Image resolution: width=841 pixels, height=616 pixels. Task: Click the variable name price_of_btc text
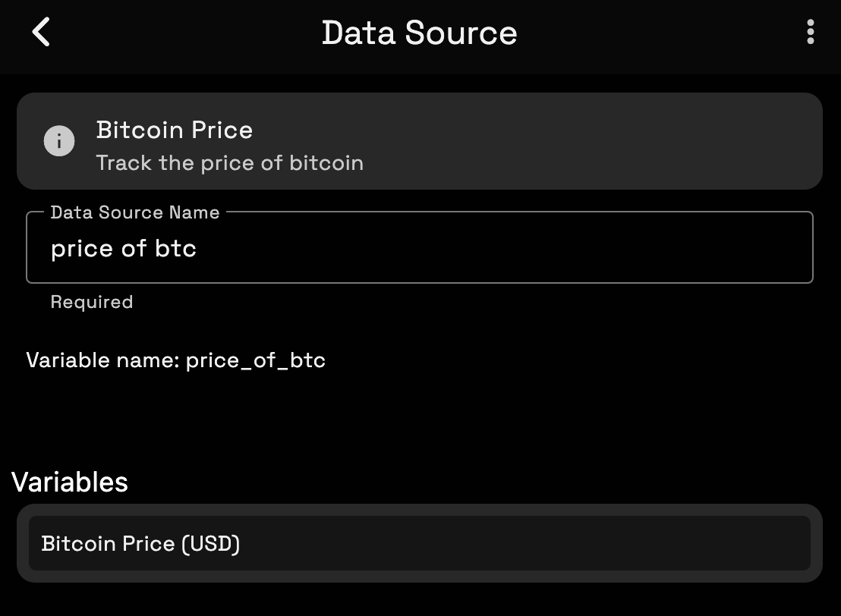coord(176,360)
